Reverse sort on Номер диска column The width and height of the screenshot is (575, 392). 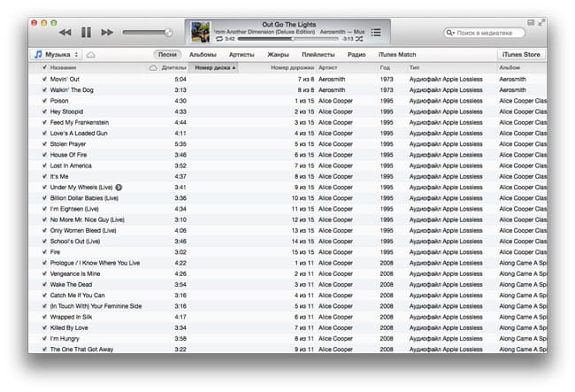[213, 68]
